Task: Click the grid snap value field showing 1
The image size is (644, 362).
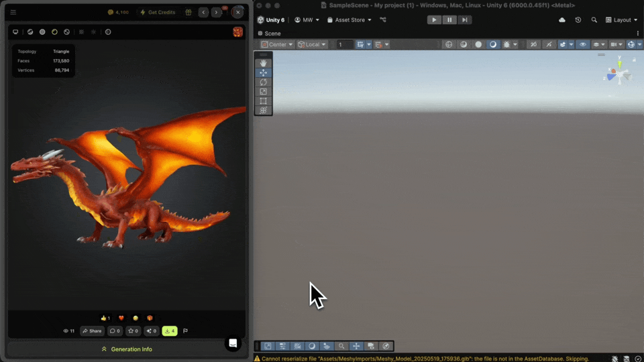Action: (x=345, y=44)
